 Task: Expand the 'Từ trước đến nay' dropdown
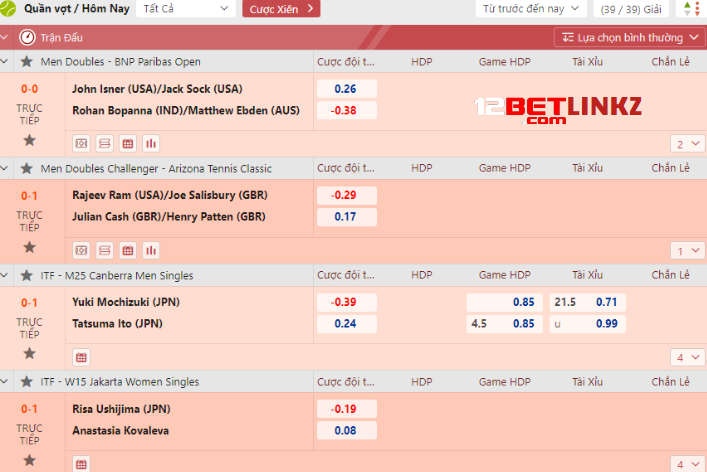(x=530, y=9)
